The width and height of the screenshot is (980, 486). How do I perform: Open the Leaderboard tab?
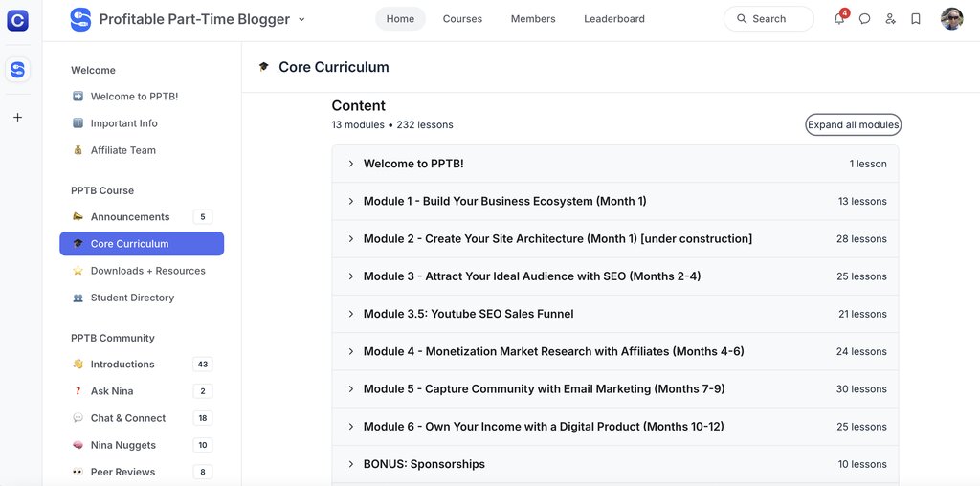pos(614,19)
